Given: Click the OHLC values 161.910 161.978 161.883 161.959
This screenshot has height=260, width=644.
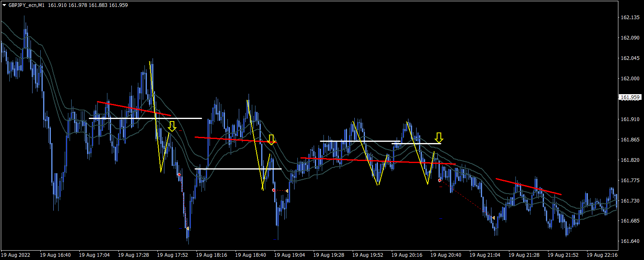Looking at the screenshot, I should [x=88, y=5].
